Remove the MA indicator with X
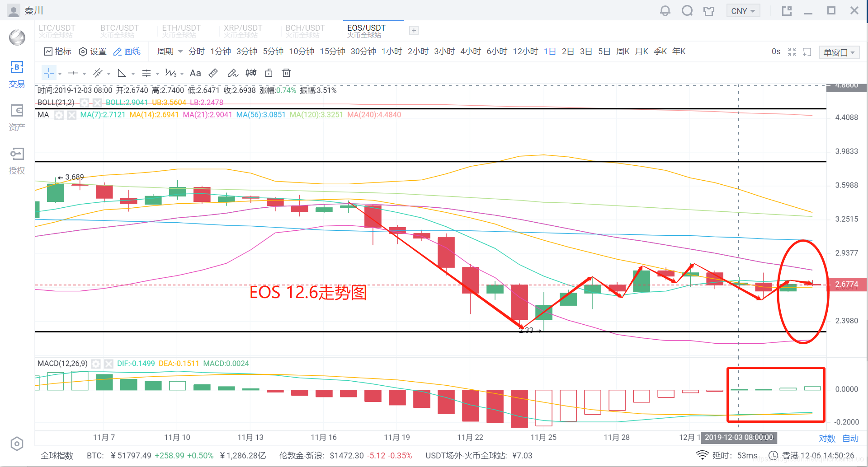The height and width of the screenshot is (467, 868). click(71, 115)
